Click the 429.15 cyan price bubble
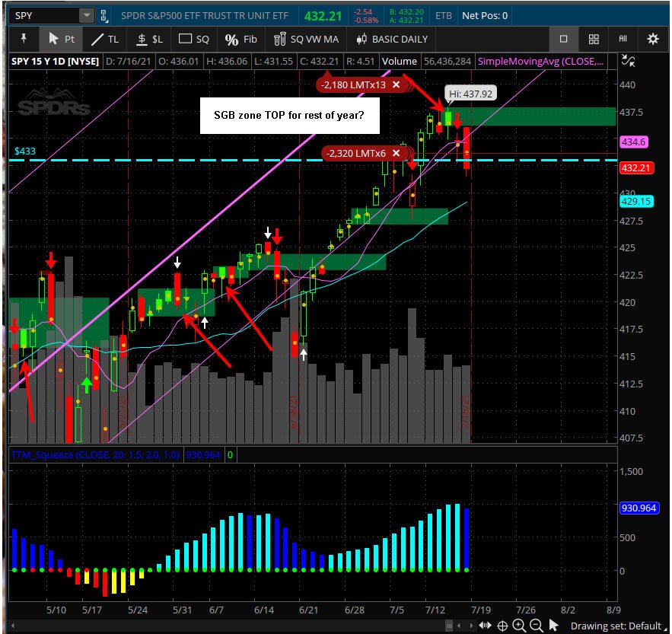The height and width of the screenshot is (634, 672). (x=636, y=201)
